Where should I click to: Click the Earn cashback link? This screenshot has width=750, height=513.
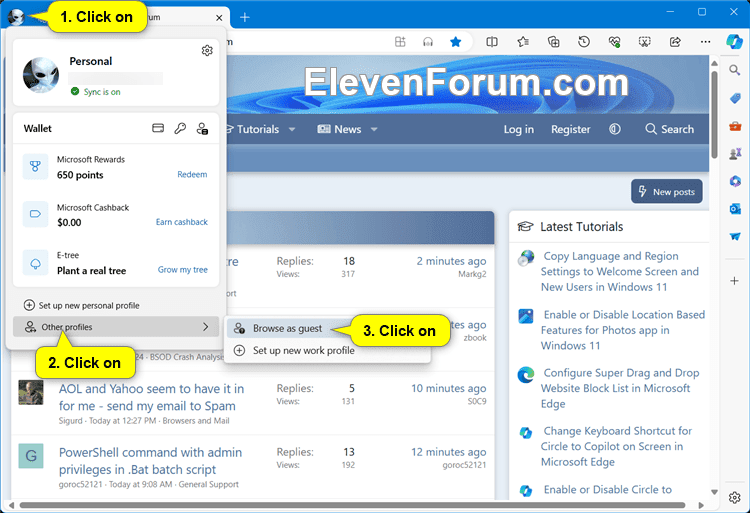click(182, 222)
